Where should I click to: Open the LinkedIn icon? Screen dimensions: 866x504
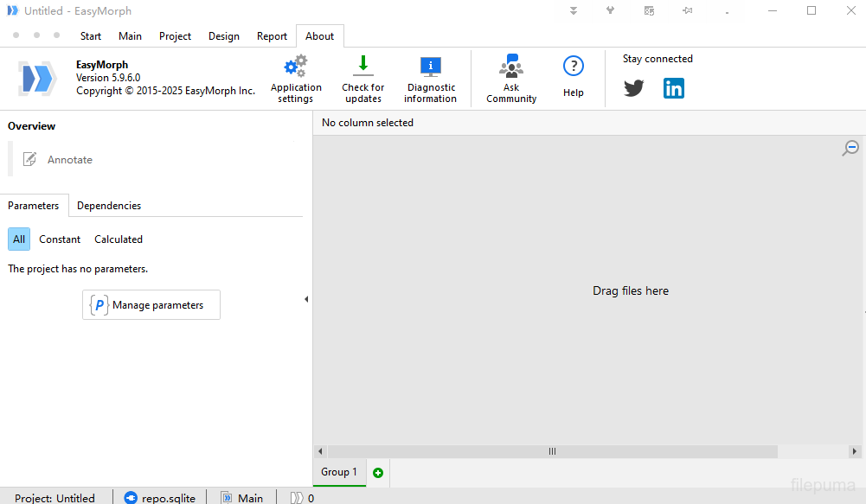[x=674, y=88]
